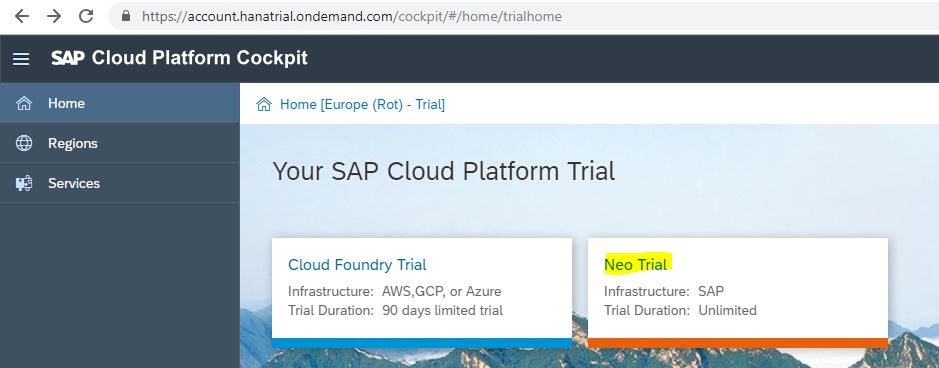Click the Regions globe icon
The height and width of the screenshot is (368, 939).
tap(24, 143)
